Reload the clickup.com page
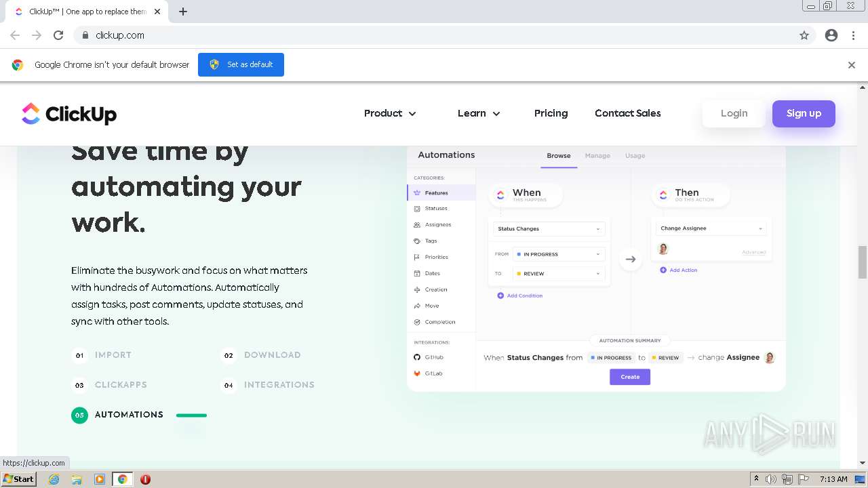The image size is (868, 488). pos(58,35)
